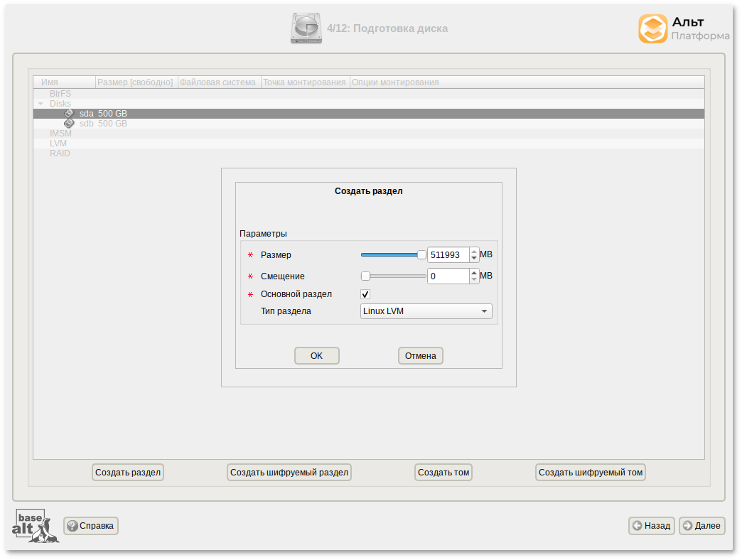This screenshot has width=742, height=560.
Task: Click the back arrow icon on Назад
Action: 635,526
